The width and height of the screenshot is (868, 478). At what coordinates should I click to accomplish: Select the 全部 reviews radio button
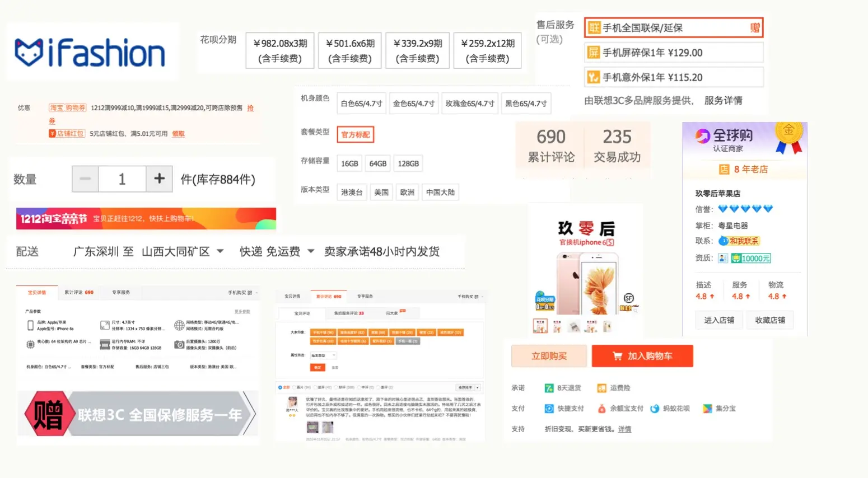pyautogui.click(x=280, y=387)
